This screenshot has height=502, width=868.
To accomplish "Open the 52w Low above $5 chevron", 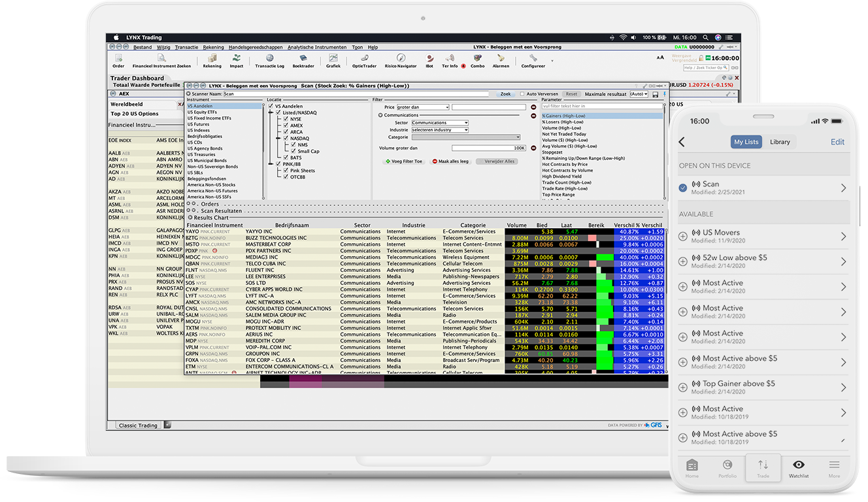I will click(x=843, y=261).
